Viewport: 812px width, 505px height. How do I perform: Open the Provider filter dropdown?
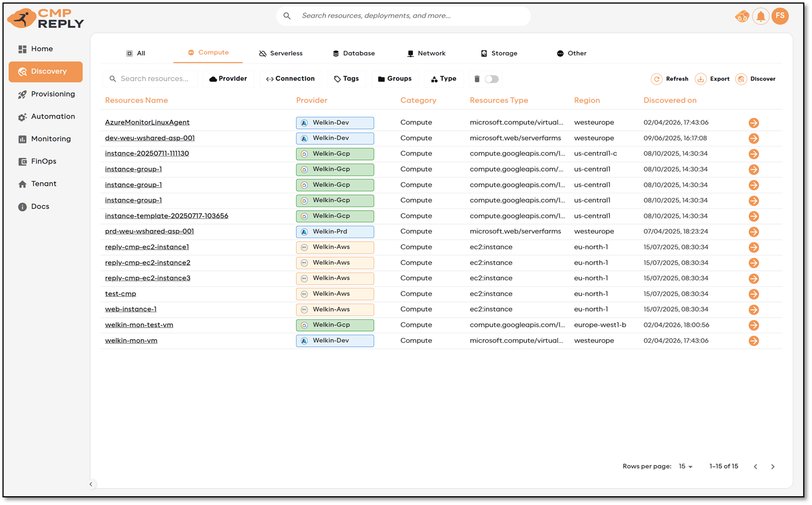click(x=228, y=79)
